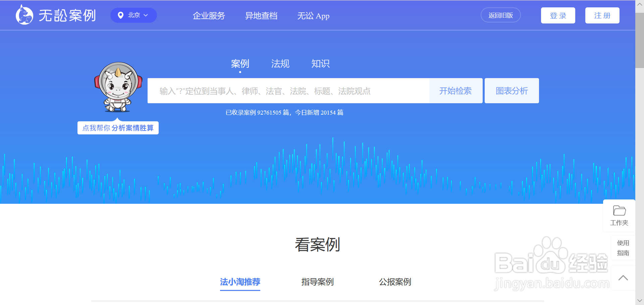Select the 知识 search tab
This screenshot has width=644, height=305.
point(321,63)
